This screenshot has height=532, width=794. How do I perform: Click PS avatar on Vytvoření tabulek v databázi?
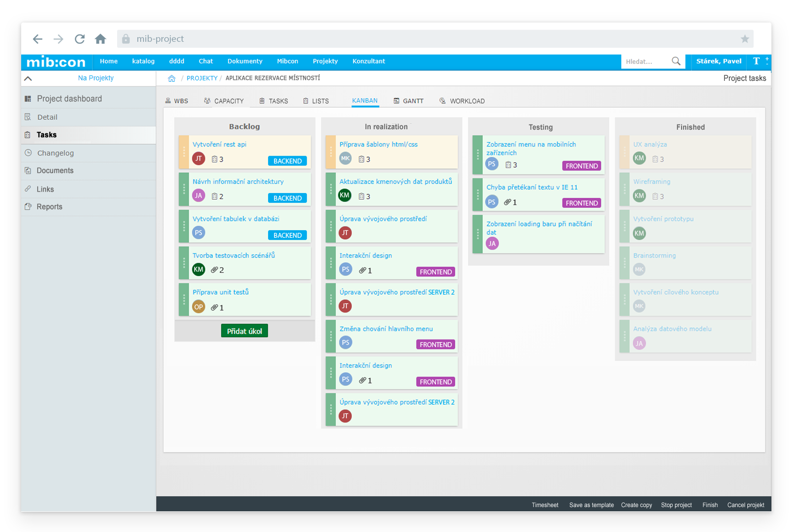coord(198,233)
